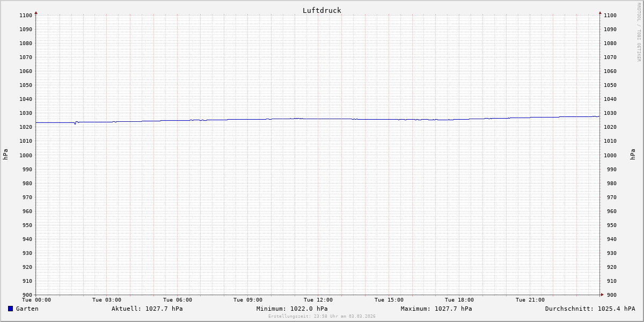Click the red arrow ending the x-axis
The width and height of the screenshot is (644, 322).
[x=602, y=294]
